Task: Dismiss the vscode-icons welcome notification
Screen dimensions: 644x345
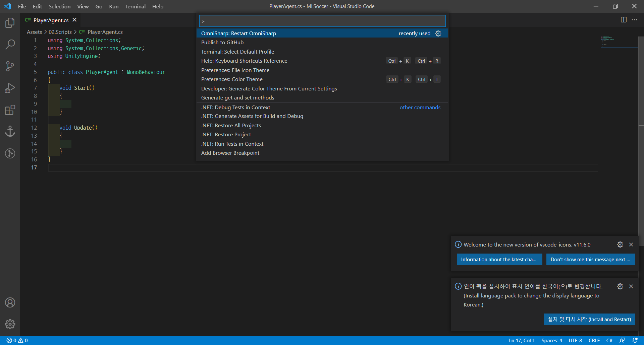Action: coord(631,245)
